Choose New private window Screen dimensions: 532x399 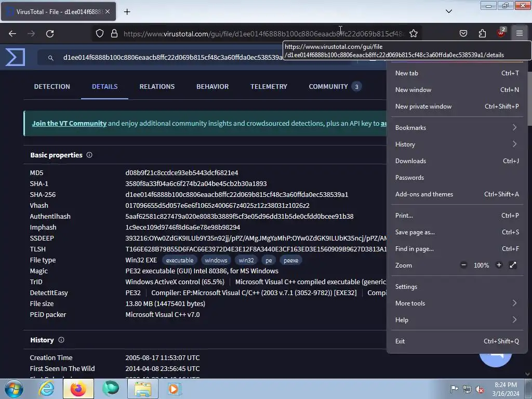[457, 106]
